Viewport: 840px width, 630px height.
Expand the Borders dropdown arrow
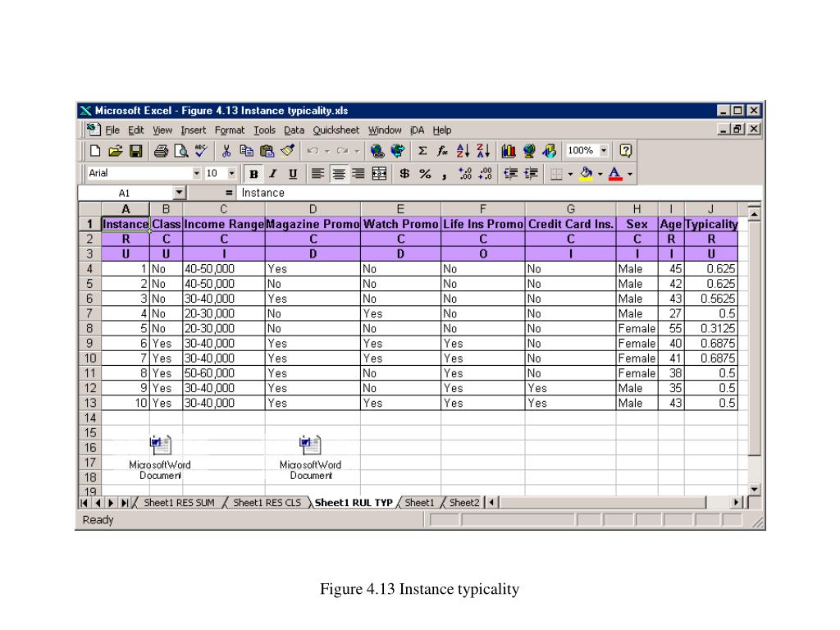click(x=570, y=174)
